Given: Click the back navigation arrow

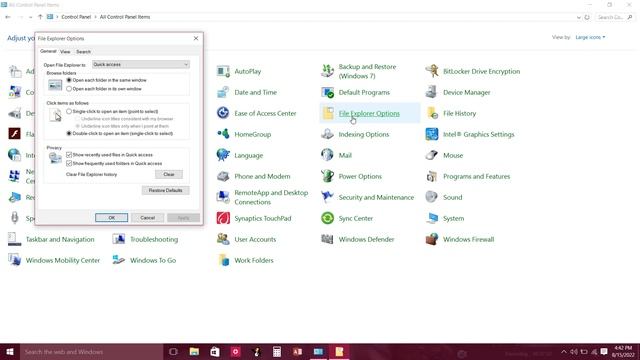Looking at the screenshot, I should point(8,17).
